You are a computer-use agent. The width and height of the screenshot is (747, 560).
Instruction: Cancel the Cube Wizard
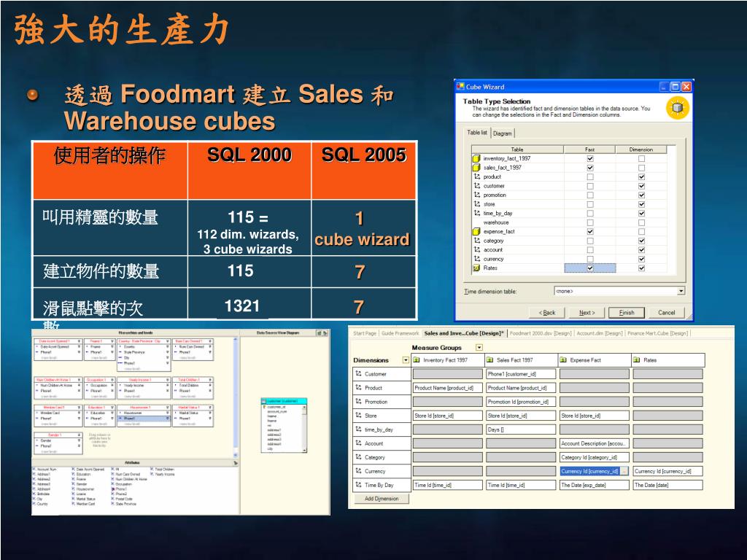point(667,312)
